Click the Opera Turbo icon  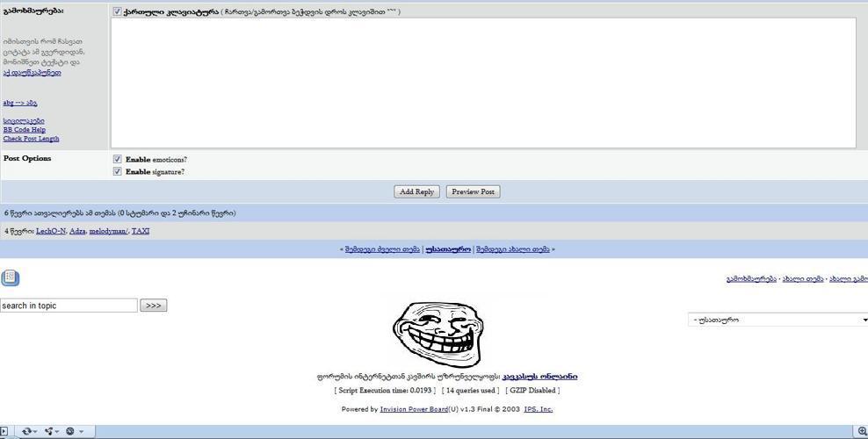coord(70,431)
